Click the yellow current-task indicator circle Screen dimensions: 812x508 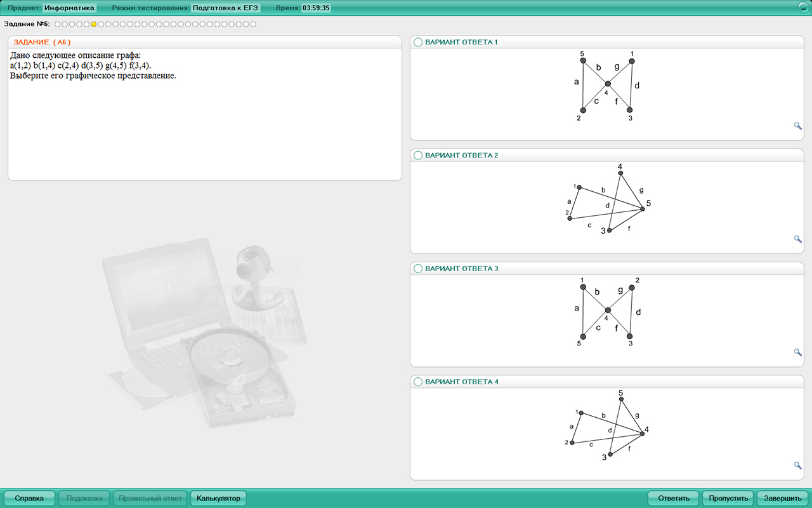(x=94, y=24)
